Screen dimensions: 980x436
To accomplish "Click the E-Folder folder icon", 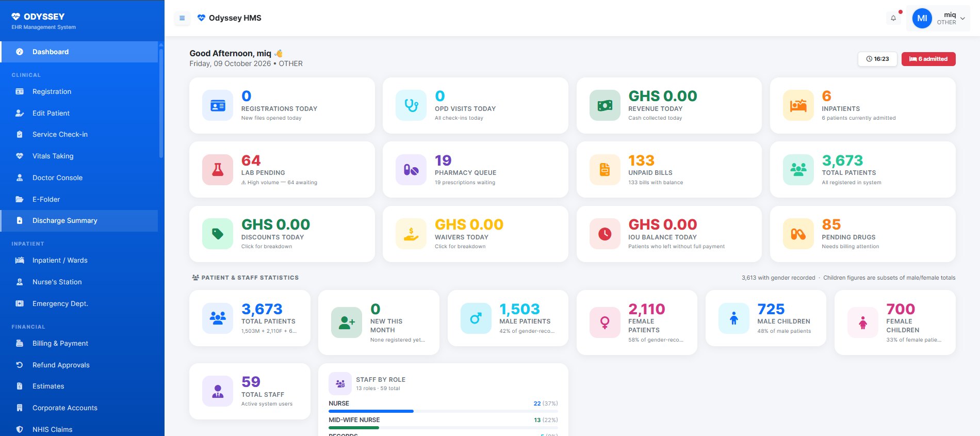I will pyautogui.click(x=20, y=199).
